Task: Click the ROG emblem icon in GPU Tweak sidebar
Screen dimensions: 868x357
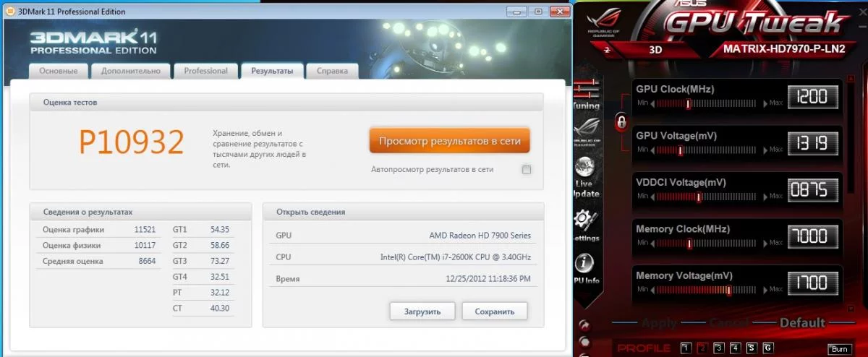Action: coord(587,133)
